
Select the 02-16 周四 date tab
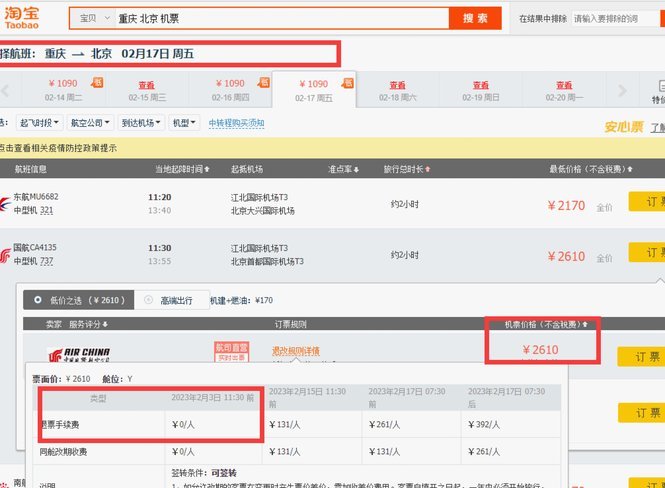click(x=230, y=90)
